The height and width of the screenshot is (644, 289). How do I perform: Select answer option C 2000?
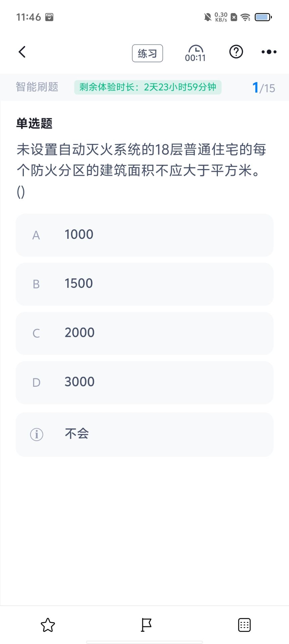pyautogui.click(x=145, y=333)
